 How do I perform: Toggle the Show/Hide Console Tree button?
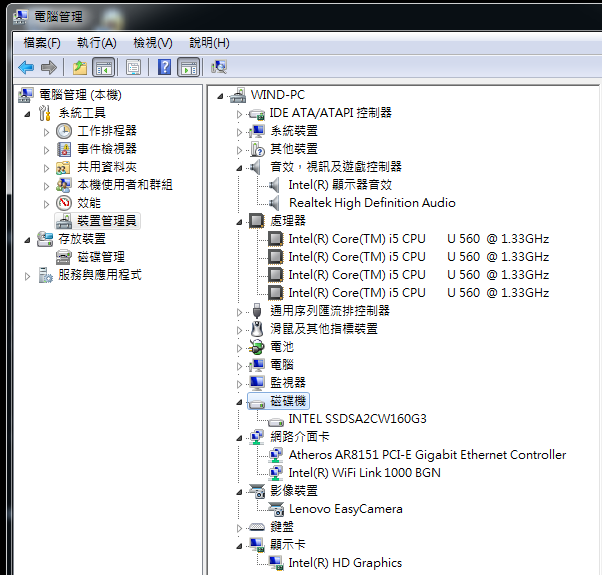104,68
